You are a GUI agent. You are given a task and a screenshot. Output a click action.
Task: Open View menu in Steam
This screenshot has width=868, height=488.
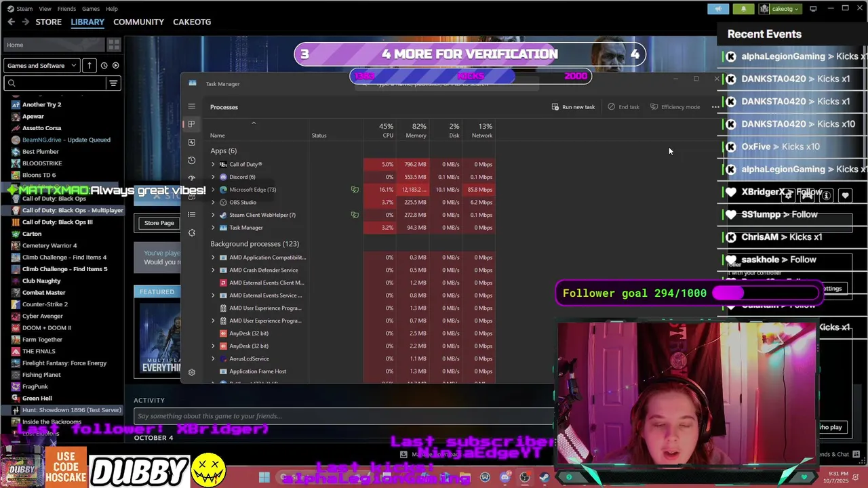tap(45, 9)
